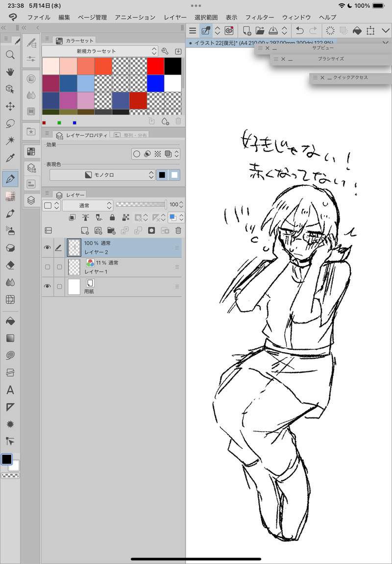Open レイヤー menu in menu bar
The width and height of the screenshot is (392, 564).
click(x=175, y=17)
